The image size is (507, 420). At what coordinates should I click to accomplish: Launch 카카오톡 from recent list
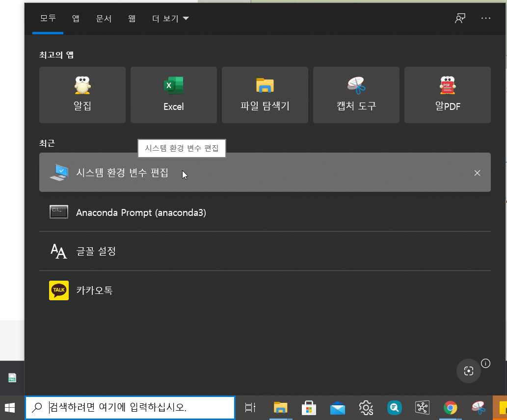(265, 290)
